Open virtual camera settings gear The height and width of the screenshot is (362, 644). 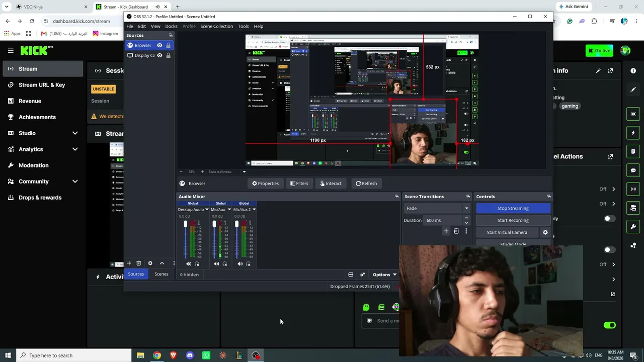[x=545, y=232]
